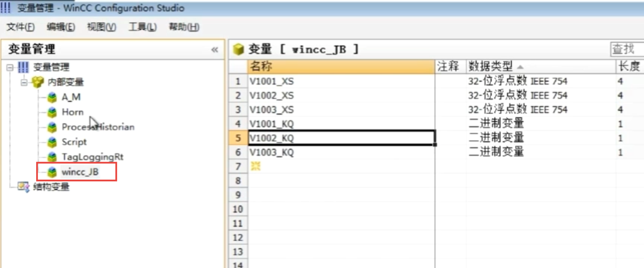The height and width of the screenshot is (268, 644).
Task: Collapse the 变量管理 root tree node
Action: (x=10, y=68)
